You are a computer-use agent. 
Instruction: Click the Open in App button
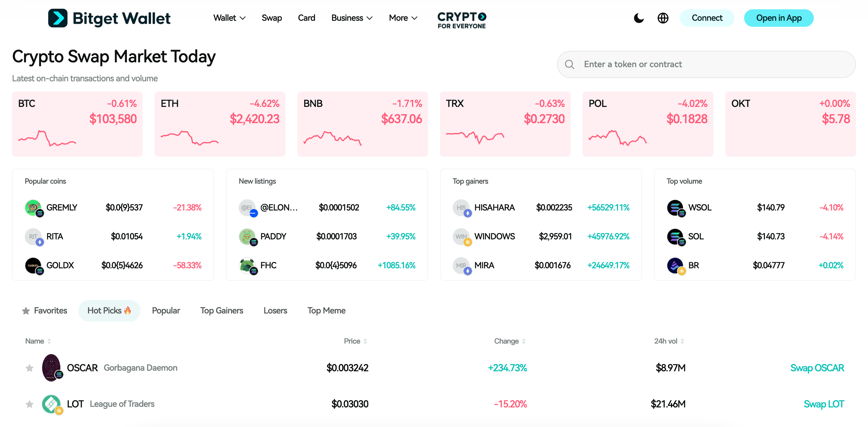click(779, 18)
